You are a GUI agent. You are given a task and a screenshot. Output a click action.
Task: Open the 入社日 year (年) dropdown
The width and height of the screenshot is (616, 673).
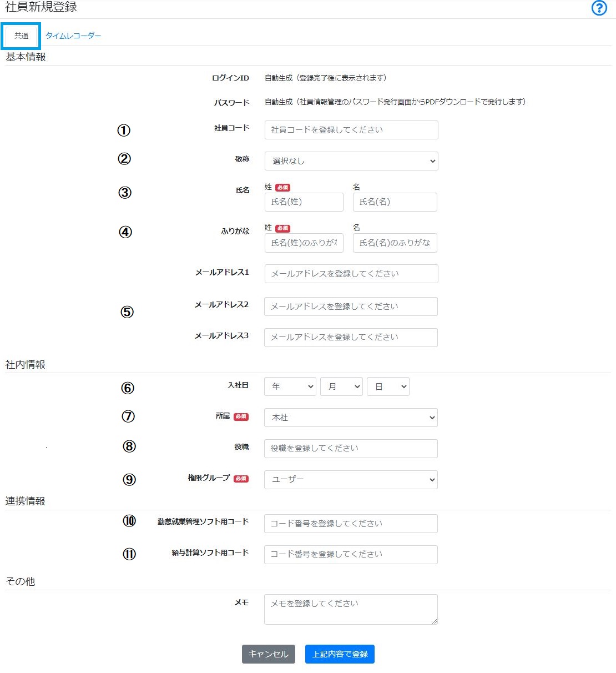(290, 386)
